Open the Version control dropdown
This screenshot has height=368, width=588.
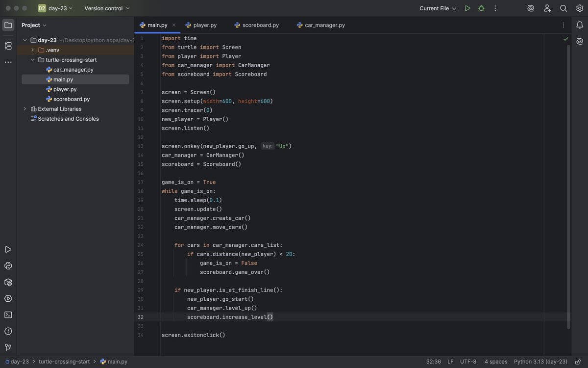107,8
